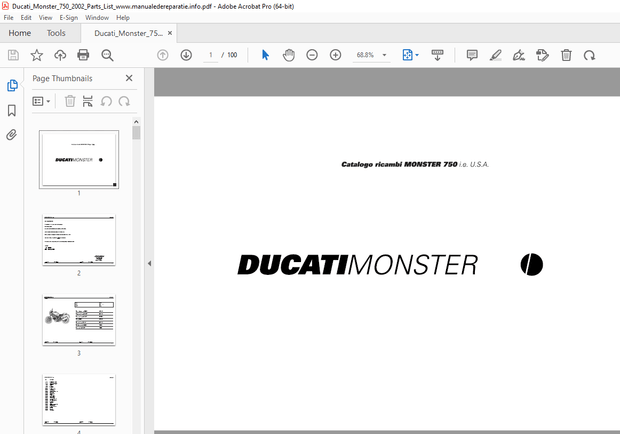This screenshot has width=620, height=434.
Task: Go to the next page with the arrow
Action: pos(186,55)
